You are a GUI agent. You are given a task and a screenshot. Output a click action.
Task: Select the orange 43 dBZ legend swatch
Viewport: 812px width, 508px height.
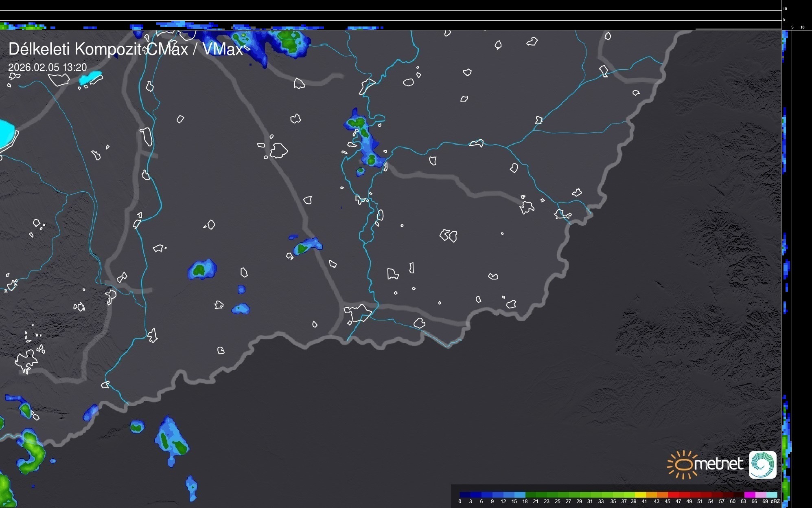coord(661,495)
